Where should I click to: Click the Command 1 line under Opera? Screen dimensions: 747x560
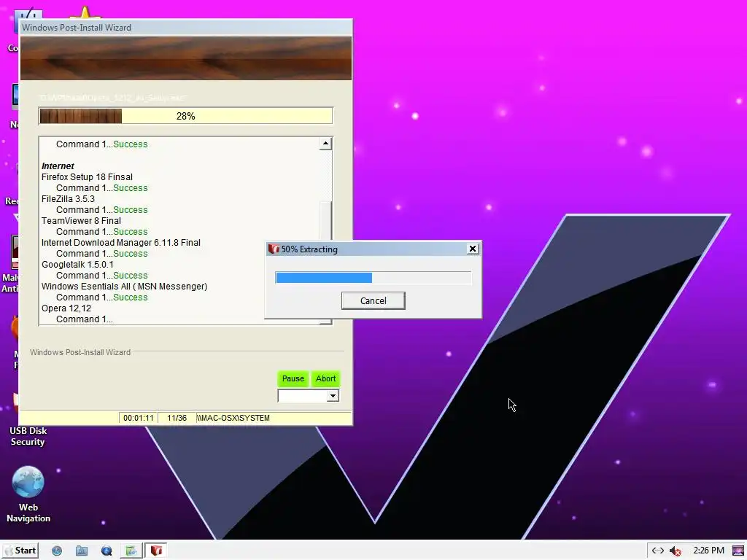[85, 319]
